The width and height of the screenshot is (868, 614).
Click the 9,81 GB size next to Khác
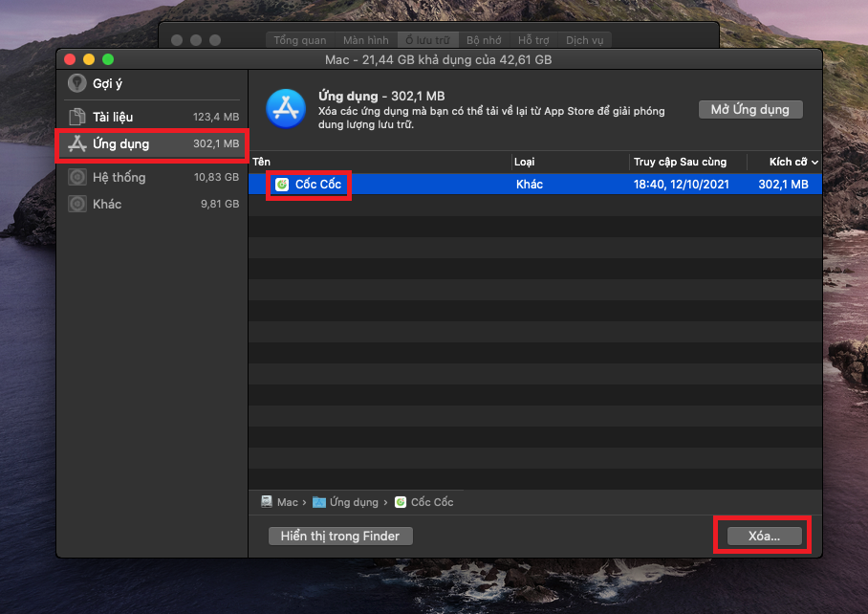point(220,205)
